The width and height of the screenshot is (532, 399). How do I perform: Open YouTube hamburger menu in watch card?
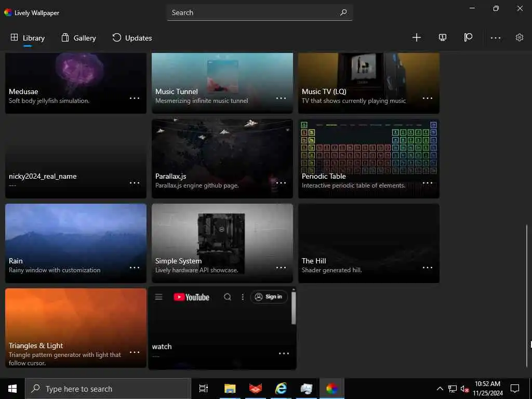point(159,297)
